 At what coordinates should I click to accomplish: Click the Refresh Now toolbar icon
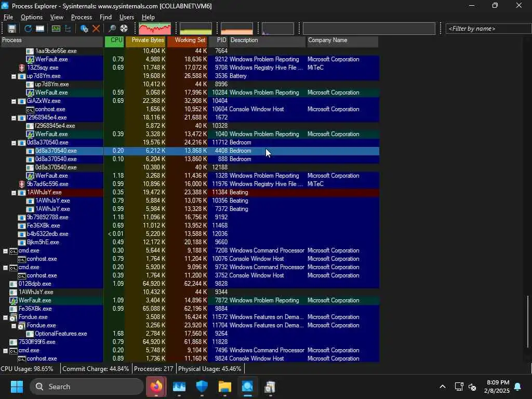point(28,29)
